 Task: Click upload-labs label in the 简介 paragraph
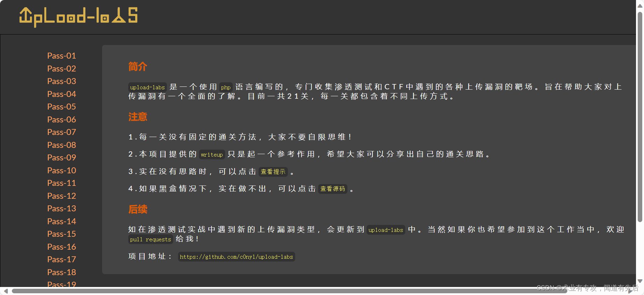pyautogui.click(x=147, y=88)
